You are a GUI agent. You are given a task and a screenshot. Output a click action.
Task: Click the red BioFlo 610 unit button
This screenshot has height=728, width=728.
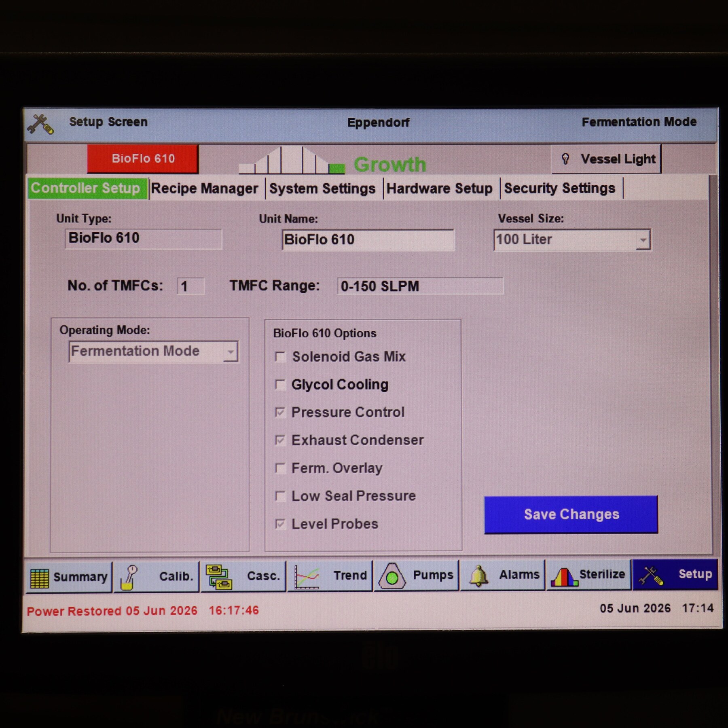143,159
